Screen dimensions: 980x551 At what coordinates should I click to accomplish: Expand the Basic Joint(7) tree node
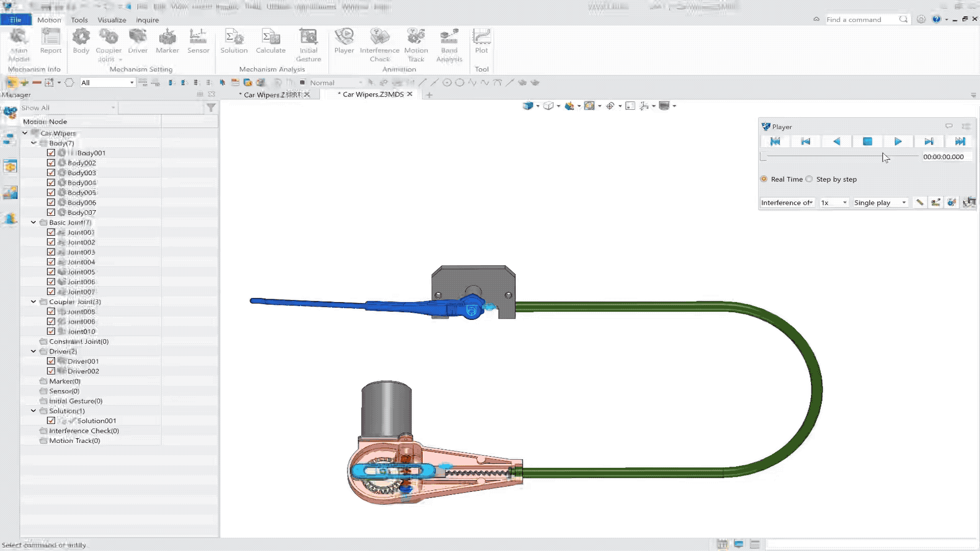(x=33, y=222)
